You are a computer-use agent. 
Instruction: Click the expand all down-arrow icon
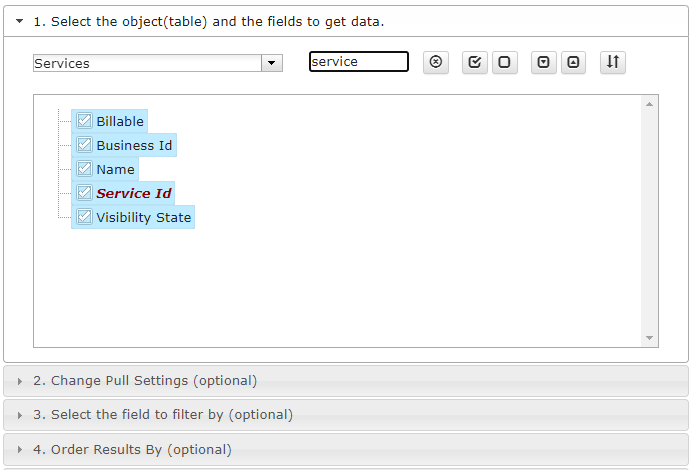(x=543, y=62)
